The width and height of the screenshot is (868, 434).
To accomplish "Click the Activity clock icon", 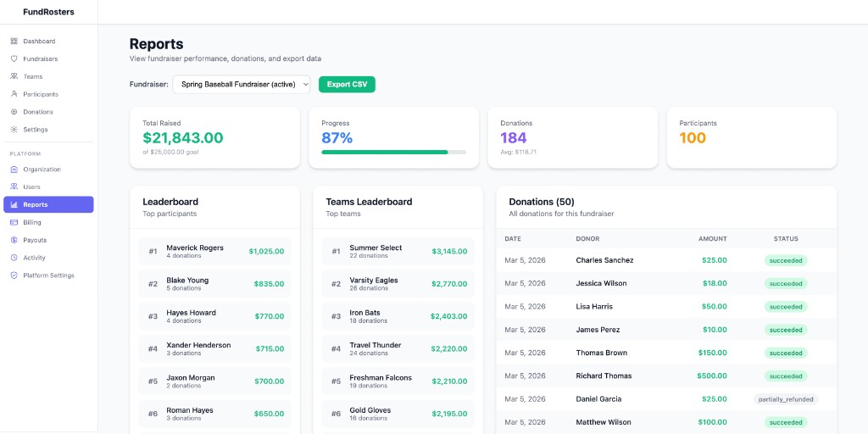I will pos(14,258).
